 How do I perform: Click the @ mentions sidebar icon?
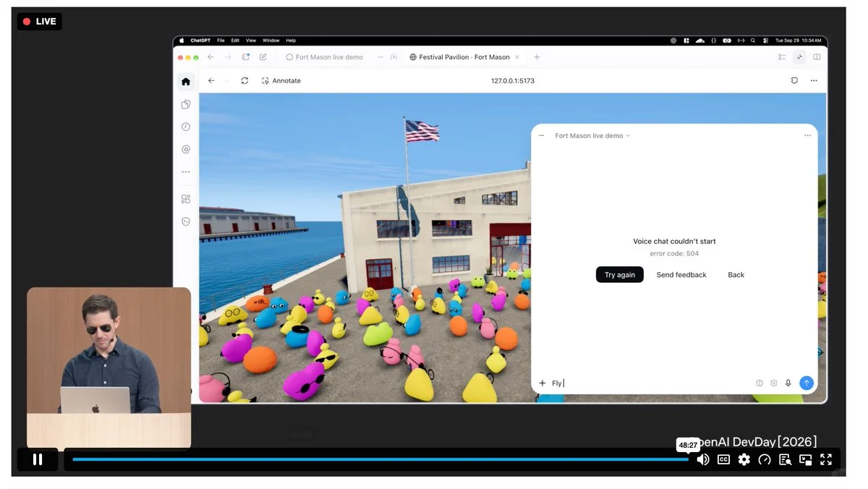(x=186, y=149)
